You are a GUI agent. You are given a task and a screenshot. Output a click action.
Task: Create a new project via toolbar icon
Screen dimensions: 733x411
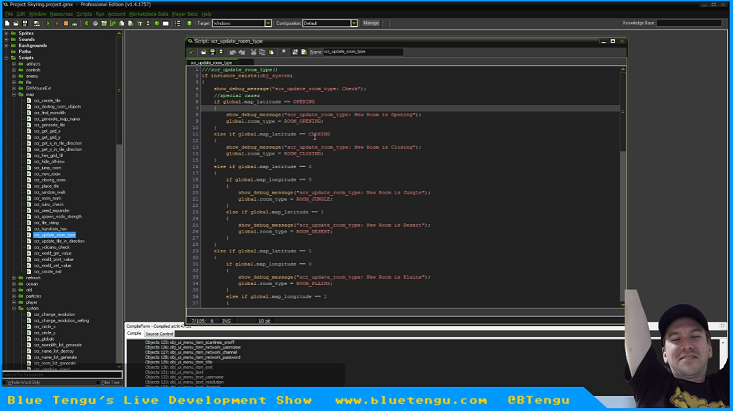[7, 23]
